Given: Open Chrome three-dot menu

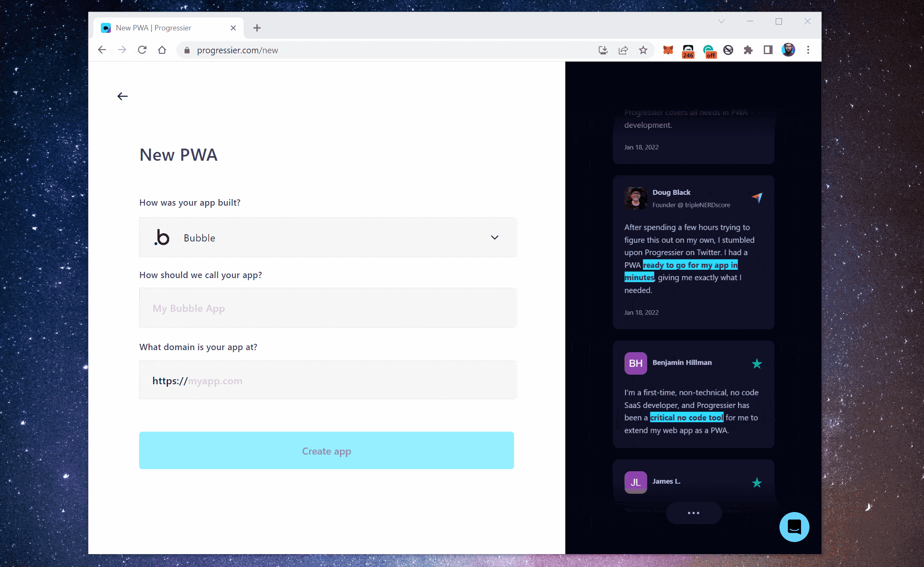Looking at the screenshot, I should point(808,50).
